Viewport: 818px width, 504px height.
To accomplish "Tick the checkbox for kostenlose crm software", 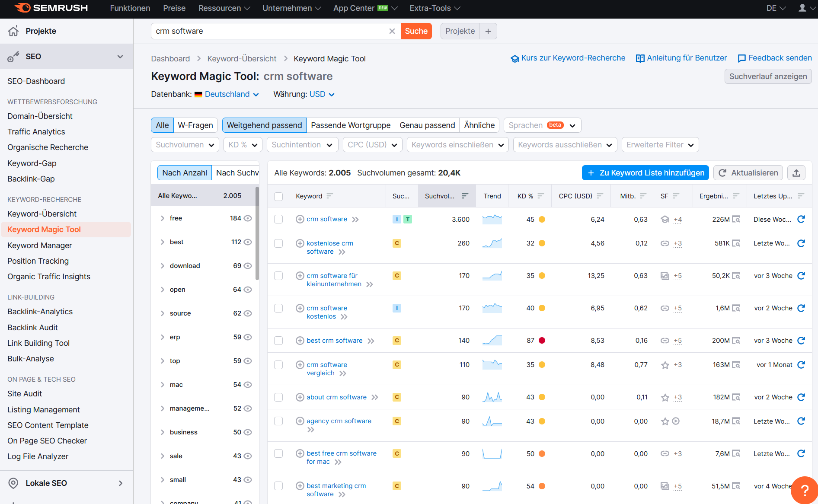I will coord(278,243).
